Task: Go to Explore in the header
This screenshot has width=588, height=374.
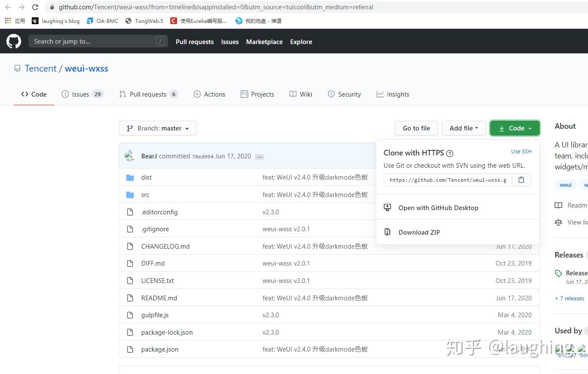Action: [x=301, y=42]
